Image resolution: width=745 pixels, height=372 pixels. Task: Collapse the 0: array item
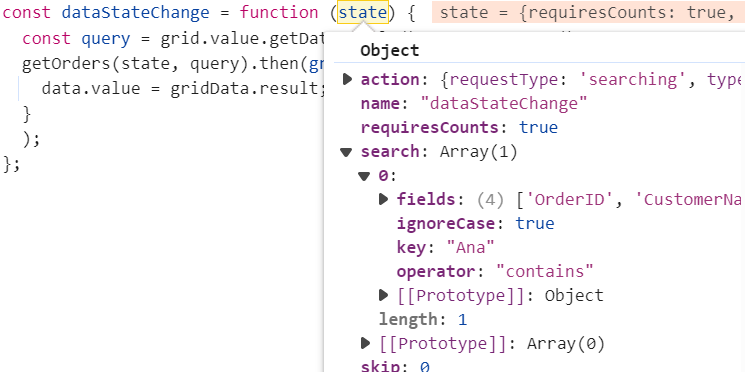tap(364, 176)
